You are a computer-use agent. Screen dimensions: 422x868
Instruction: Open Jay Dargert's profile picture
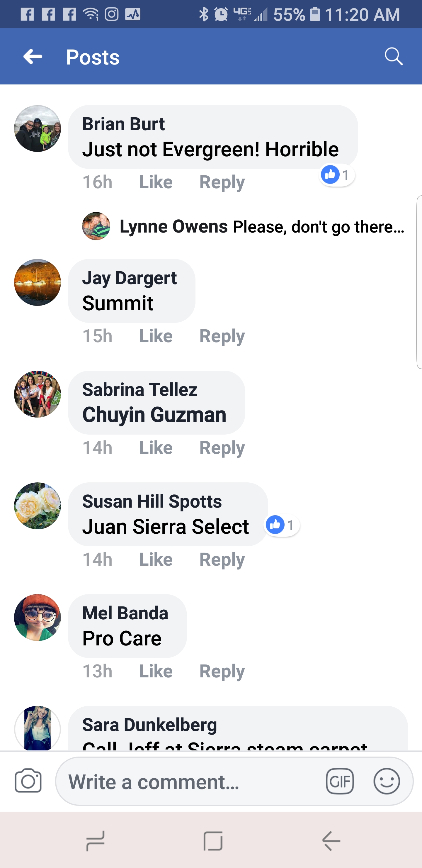click(38, 282)
